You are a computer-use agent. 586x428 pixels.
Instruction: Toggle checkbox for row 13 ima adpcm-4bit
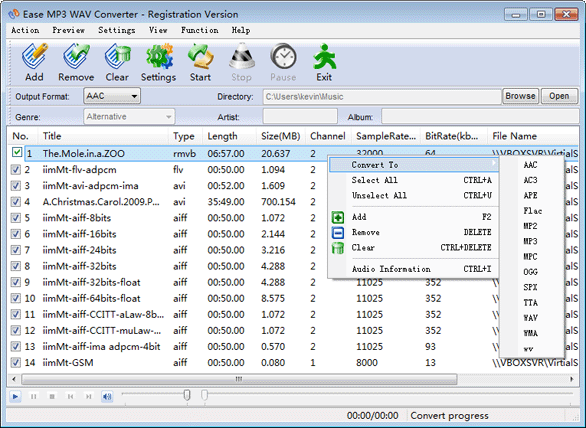point(16,347)
